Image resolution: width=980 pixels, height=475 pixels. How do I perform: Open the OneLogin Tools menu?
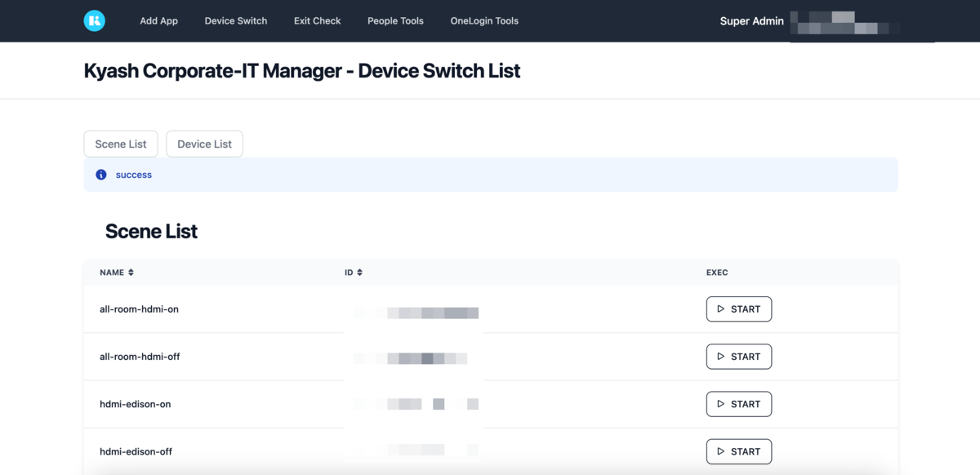pos(484,21)
